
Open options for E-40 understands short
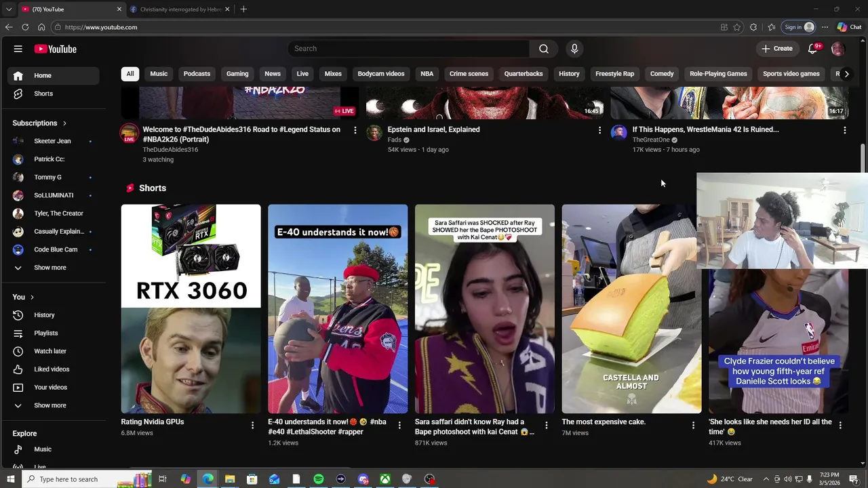(x=399, y=425)
